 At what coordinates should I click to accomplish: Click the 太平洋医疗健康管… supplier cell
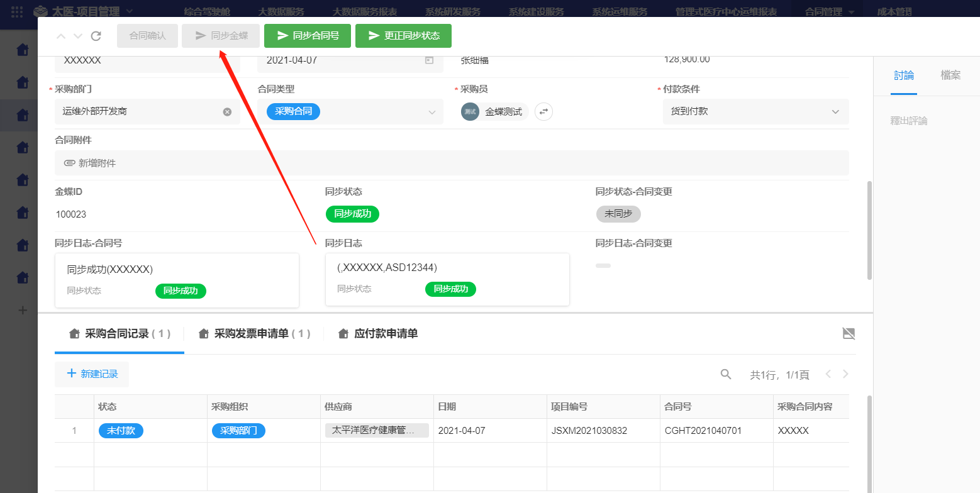(377, 431)
